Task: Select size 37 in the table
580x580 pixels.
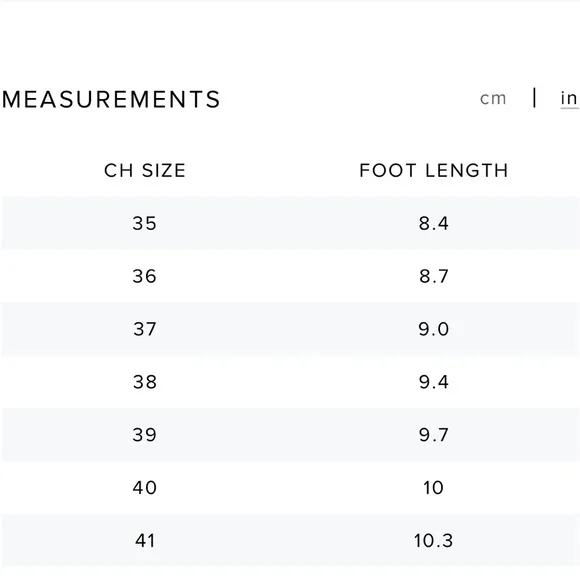Action: pos(145,329)
